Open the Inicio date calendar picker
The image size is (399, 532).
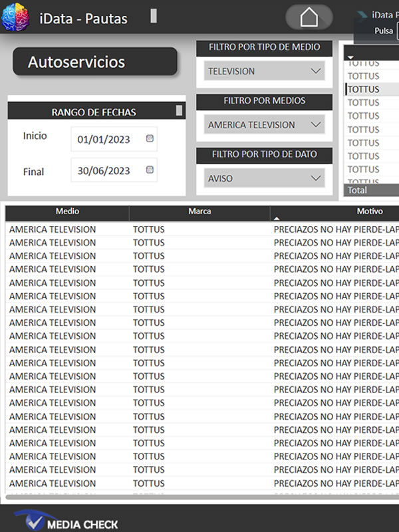150,138
